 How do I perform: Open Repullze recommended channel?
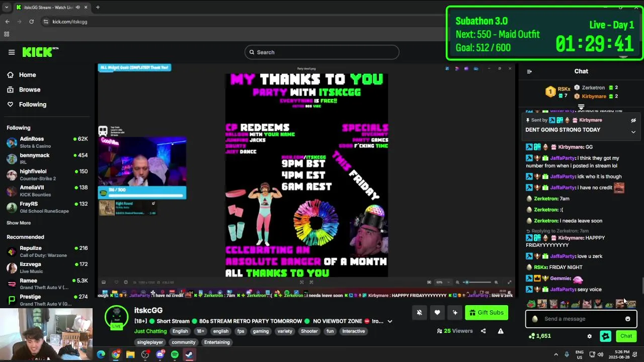click(47, 251)
